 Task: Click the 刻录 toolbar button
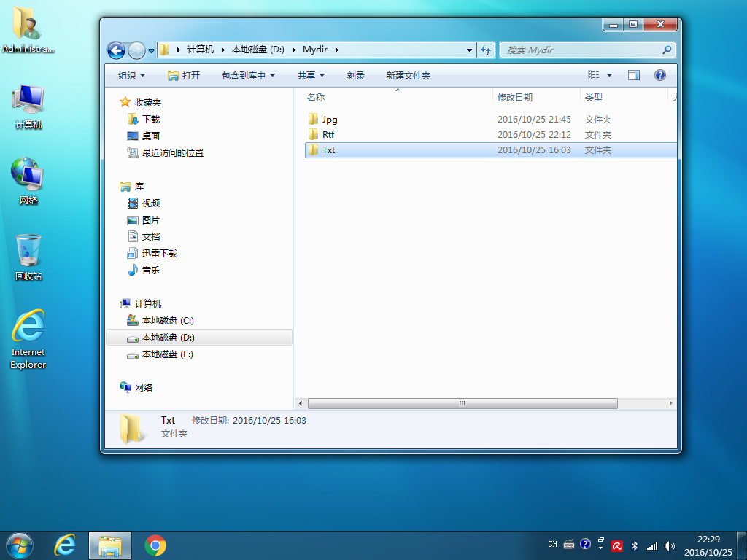[x=356, y=75]
